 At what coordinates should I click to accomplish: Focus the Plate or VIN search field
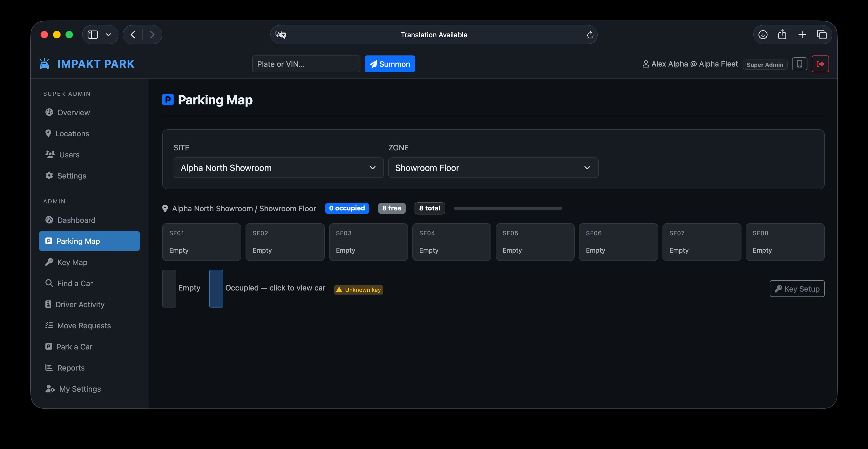(x=306, y=64)
